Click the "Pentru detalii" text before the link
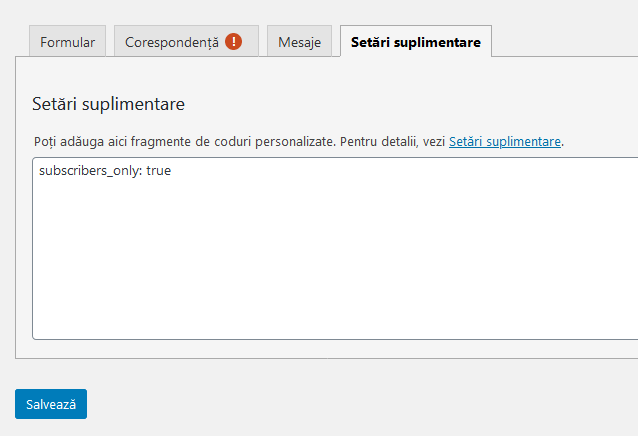Viewport: 638px width, 436px height. tap(377, 142)
